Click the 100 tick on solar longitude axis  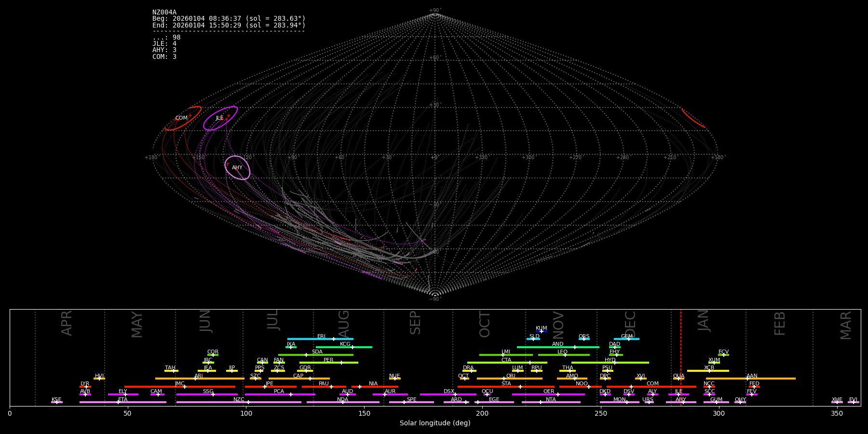pyautogui.click(x=246, y=413)
